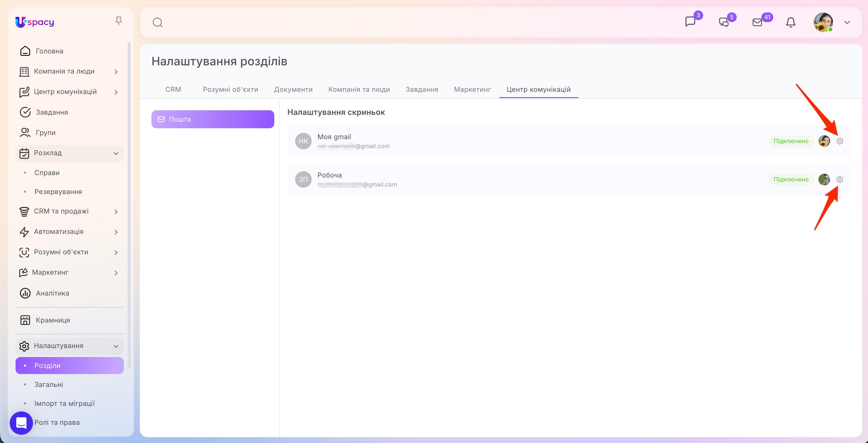
Task: Open comments icon with badge 5
Action: [724, 22]
